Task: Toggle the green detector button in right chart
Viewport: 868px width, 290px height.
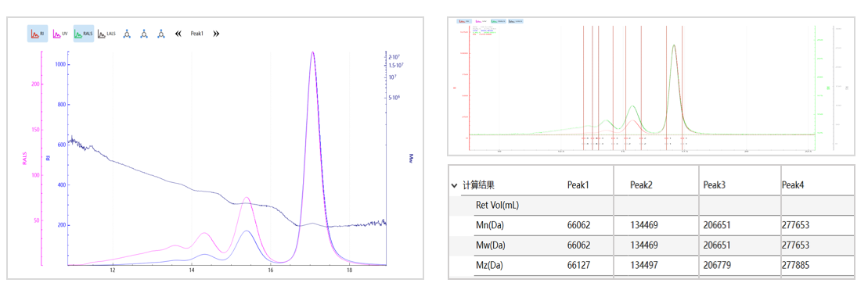Action: tap(499, 21)
